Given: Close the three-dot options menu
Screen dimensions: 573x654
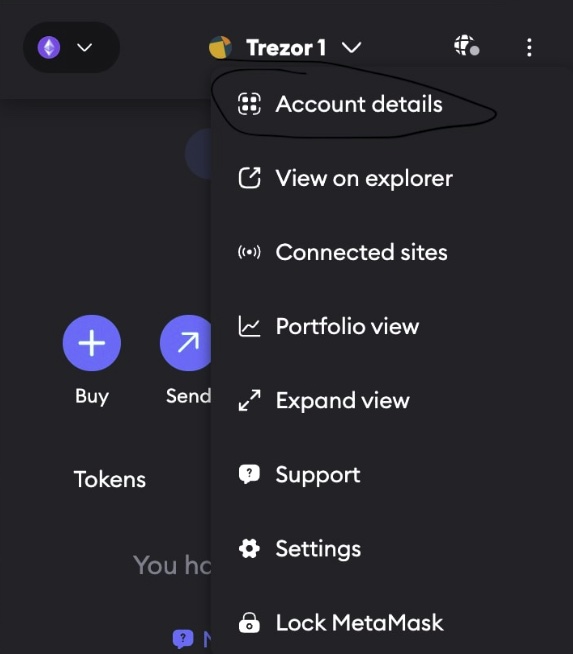Looking at the screenshot, I should 529,48.
